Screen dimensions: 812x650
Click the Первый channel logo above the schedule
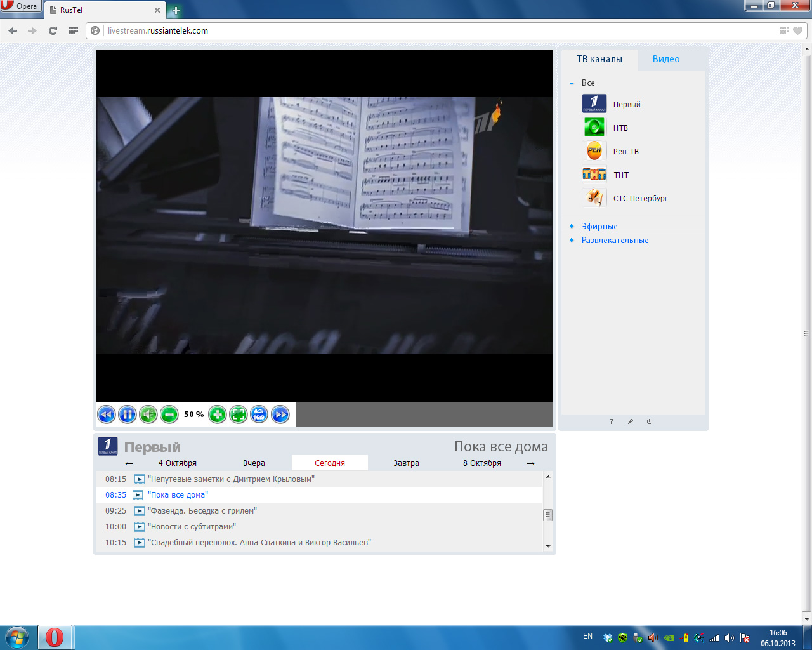[x=108, y=446]
